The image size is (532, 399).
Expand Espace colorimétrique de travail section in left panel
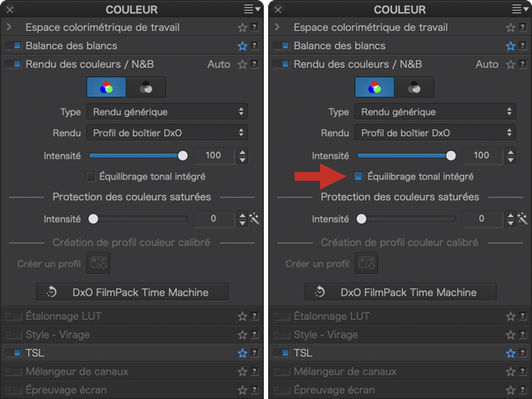click(x=9, y=28)
